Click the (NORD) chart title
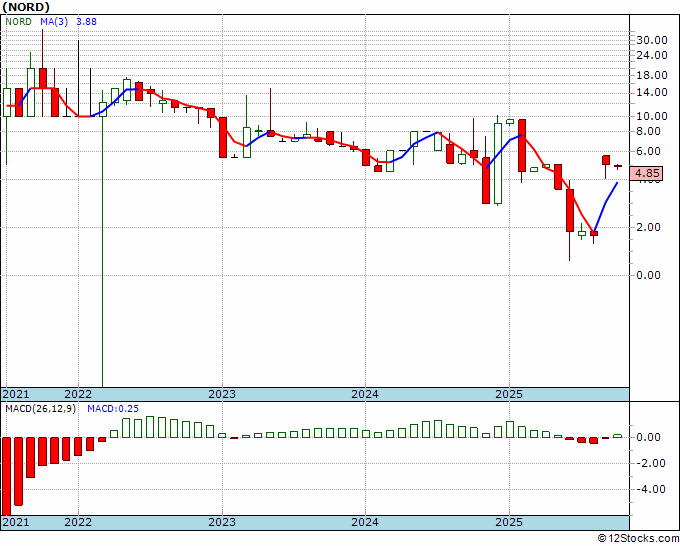680x546 pixels. (26, 7)
